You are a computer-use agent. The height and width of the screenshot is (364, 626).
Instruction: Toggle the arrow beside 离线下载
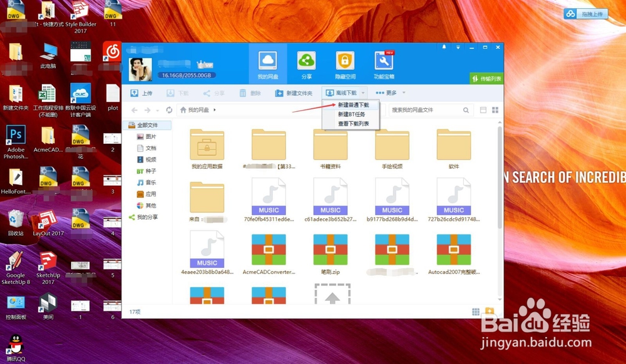click(x=363, y=93)
